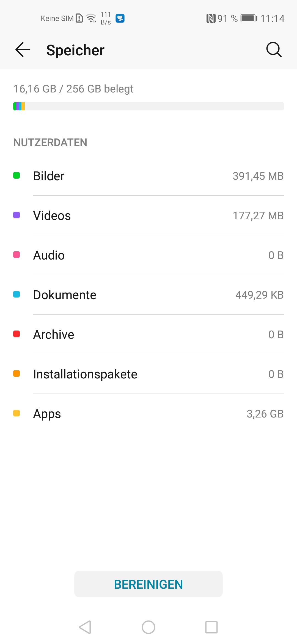Tap the storage usage progress bar
The image size is (297, 644).
coord(148,106)
